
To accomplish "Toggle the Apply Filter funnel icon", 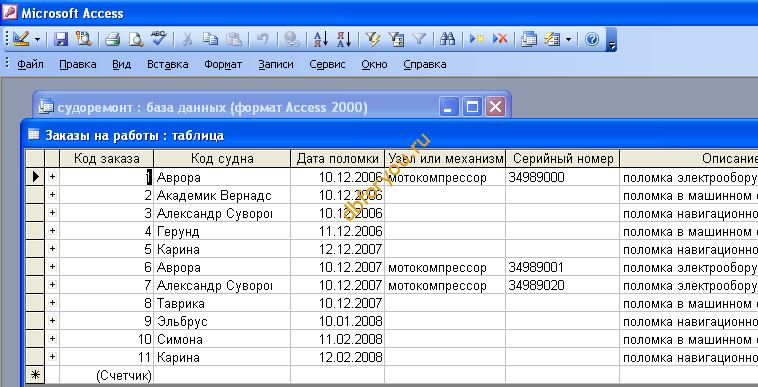I will click(419, 39).
